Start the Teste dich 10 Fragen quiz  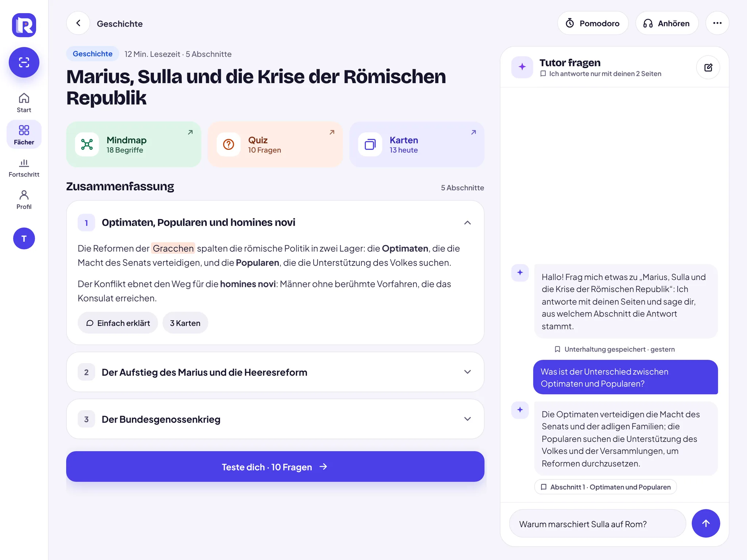[275, 467]
